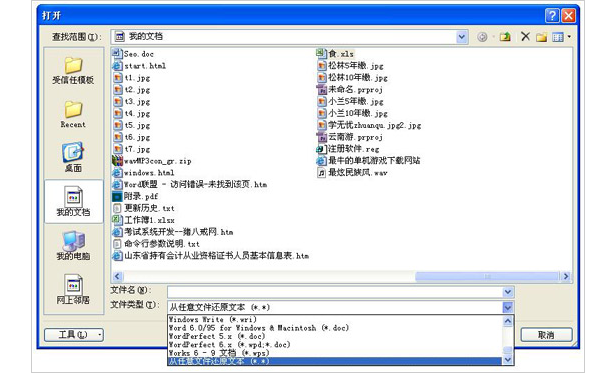Select the wavMP3con_gr.zip archive
Viewport: 590px width, 377px height.
152,161
